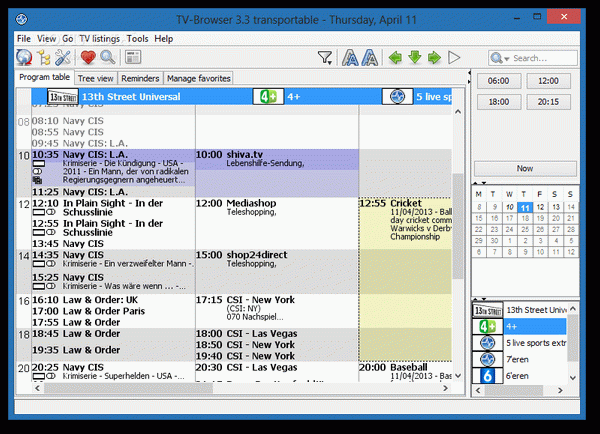Jump to 20:15 time button

pos(548,102)
